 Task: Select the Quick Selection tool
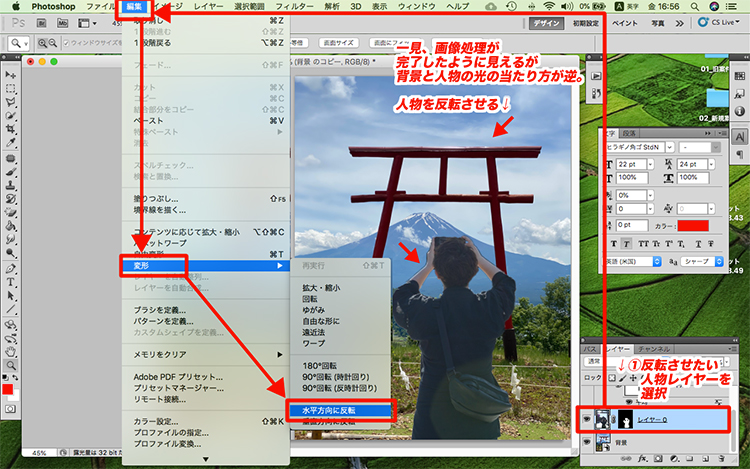(x=10, y=115)
